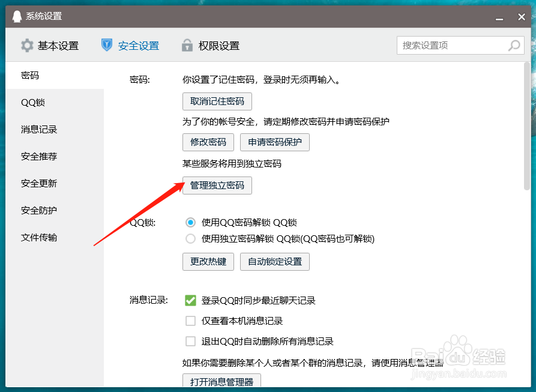Close the 系统设置 window

click(x=522, y=17)
